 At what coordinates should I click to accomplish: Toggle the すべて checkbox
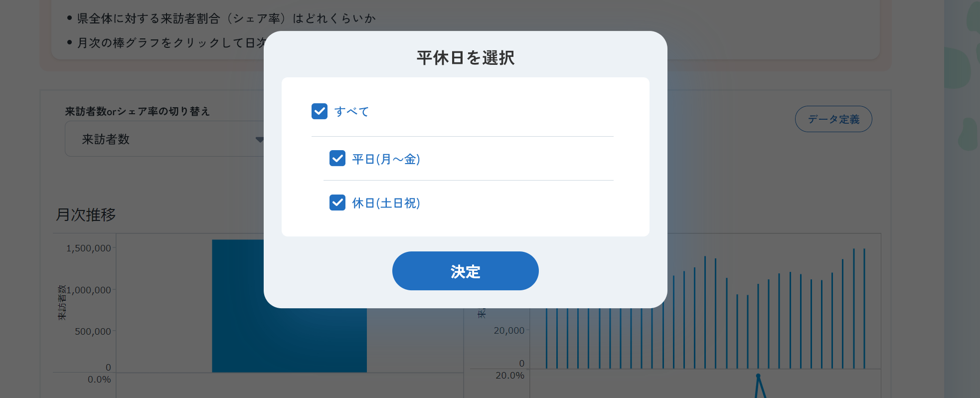(x=320, y=111)
